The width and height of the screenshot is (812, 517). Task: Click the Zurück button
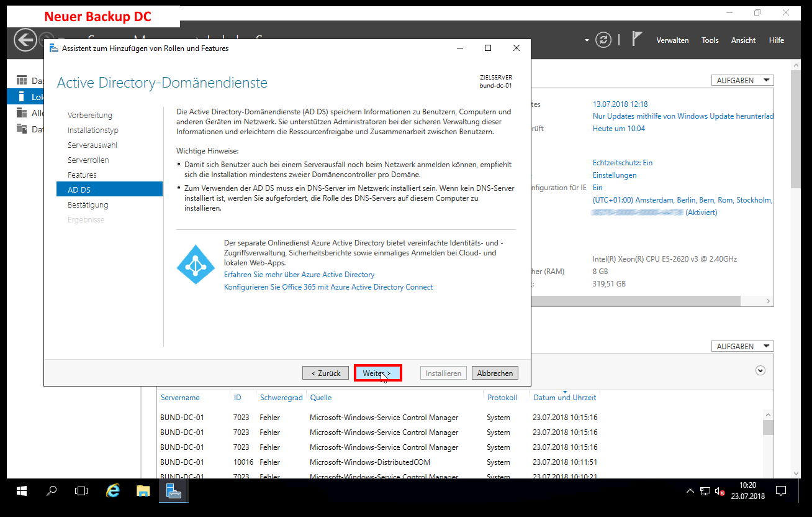(x=326, y=373)
